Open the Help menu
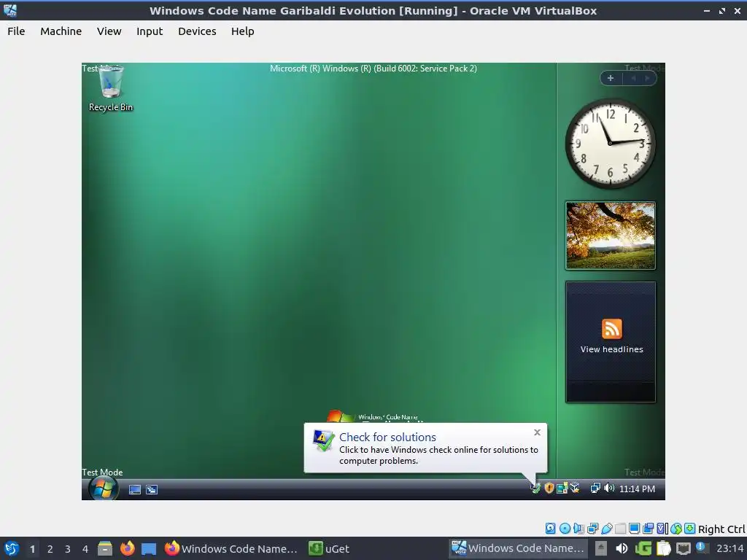747x560 pixels. (242, 31)
